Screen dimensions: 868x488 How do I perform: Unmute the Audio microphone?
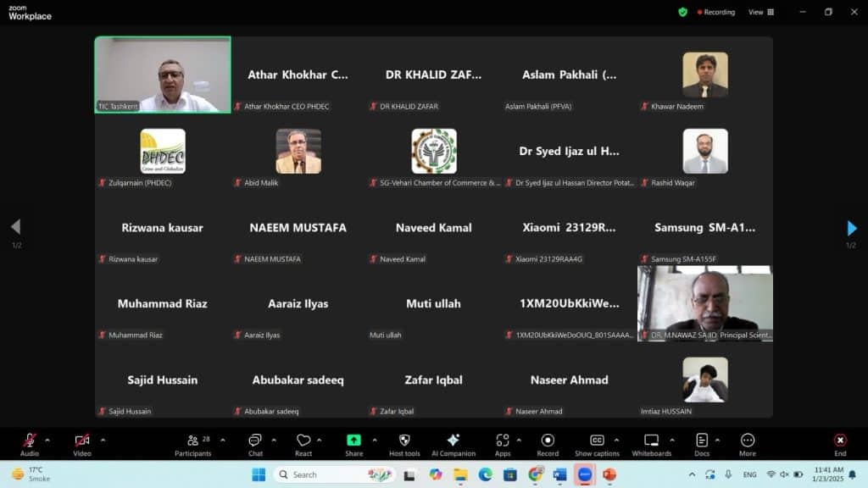pyautogui.click(x=30, y=441)
